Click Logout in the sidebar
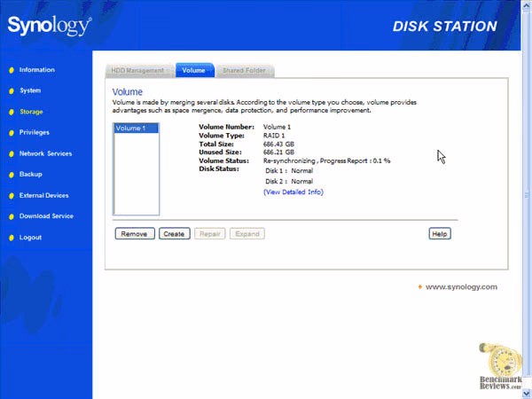532x399 pixels. (30, 238)
